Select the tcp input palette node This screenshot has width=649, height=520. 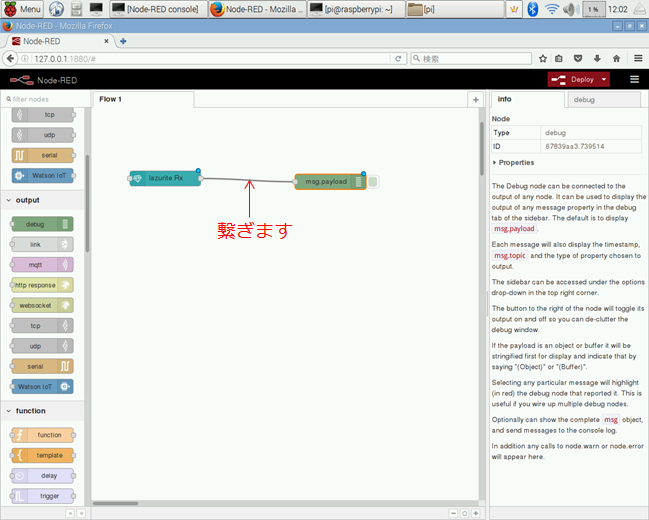(x=43, y=115)
